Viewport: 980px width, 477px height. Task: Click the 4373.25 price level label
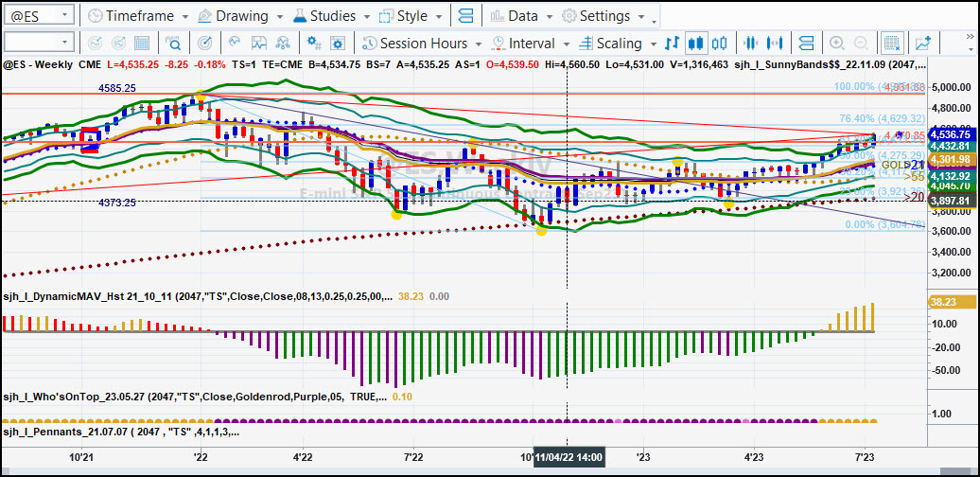[117, 202]
